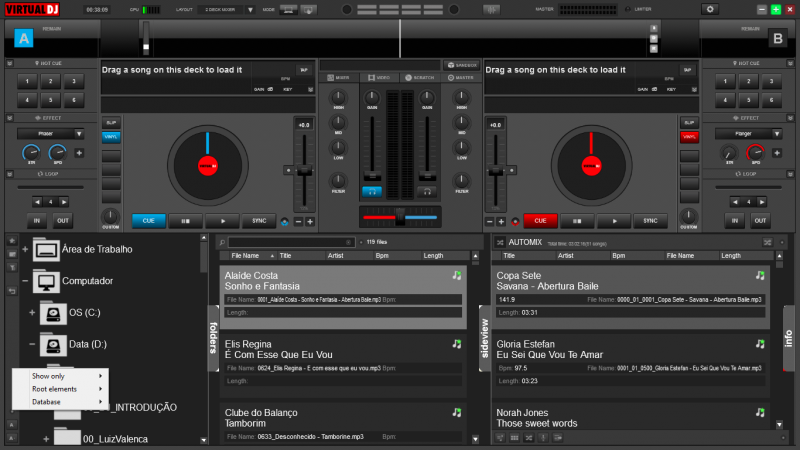Click the Data (D:) drive icon

pos(53,345)
